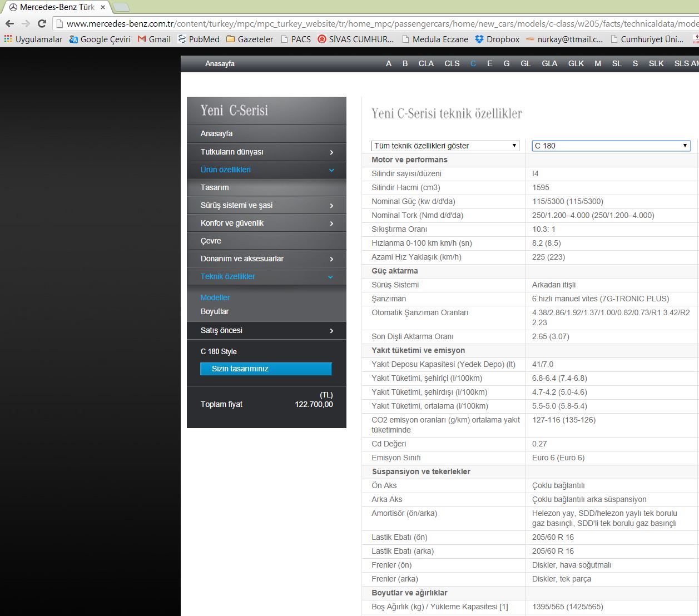699x616 pixels.
Task: Select CLA in top navigation
Action: [x=426, y=63]
